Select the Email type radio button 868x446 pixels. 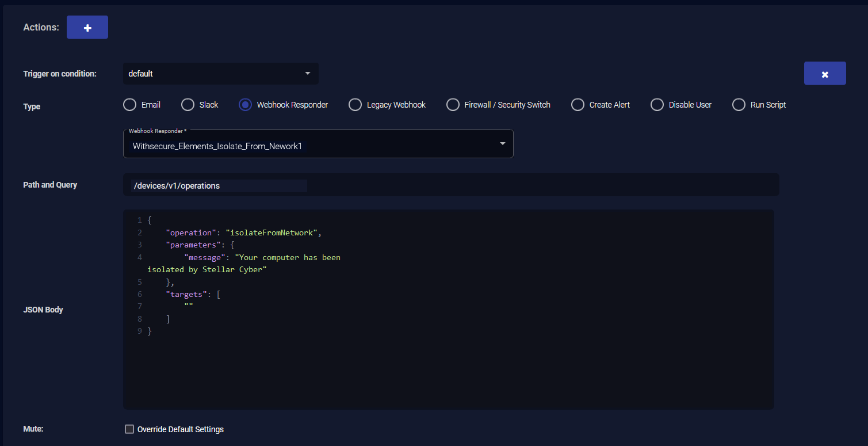[130, 105]
